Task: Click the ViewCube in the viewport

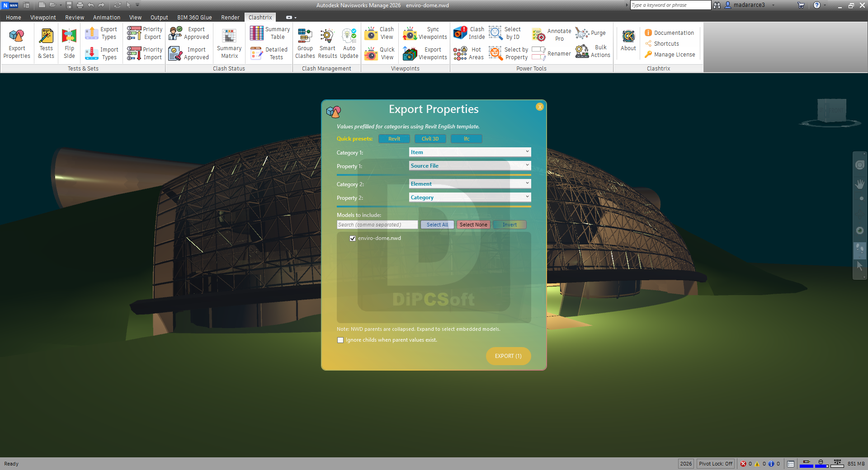Action: [x=831, y=111]
